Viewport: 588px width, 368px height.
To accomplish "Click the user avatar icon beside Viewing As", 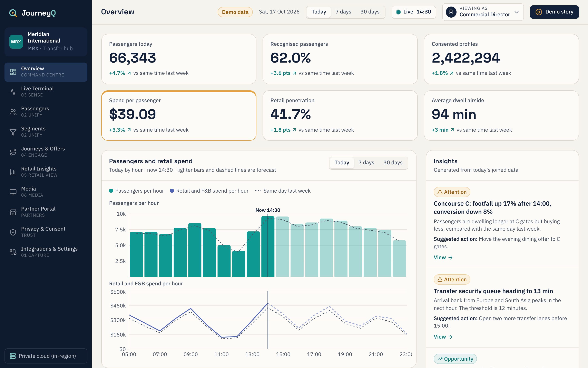I will [x=451, y=12].
